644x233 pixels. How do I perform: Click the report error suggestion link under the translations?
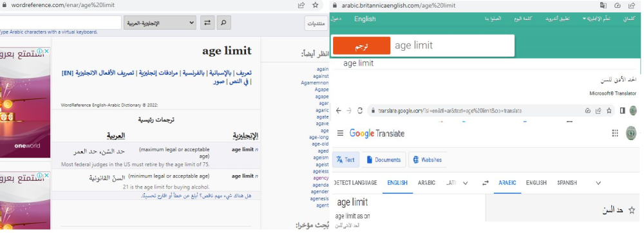[196, 196]
